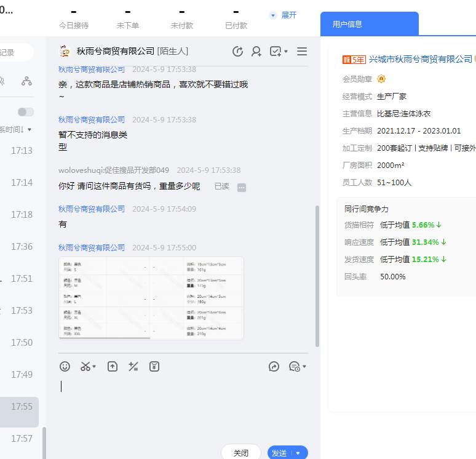Open the emoji picker in chat toolbar

point(65,367)
